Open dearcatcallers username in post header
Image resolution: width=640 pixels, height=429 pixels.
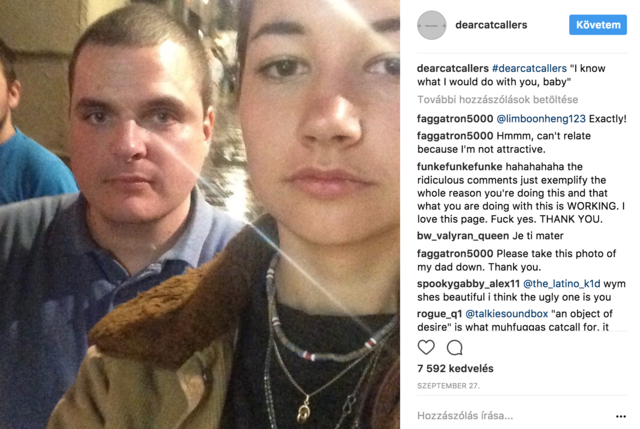click(x=491, y=25)
